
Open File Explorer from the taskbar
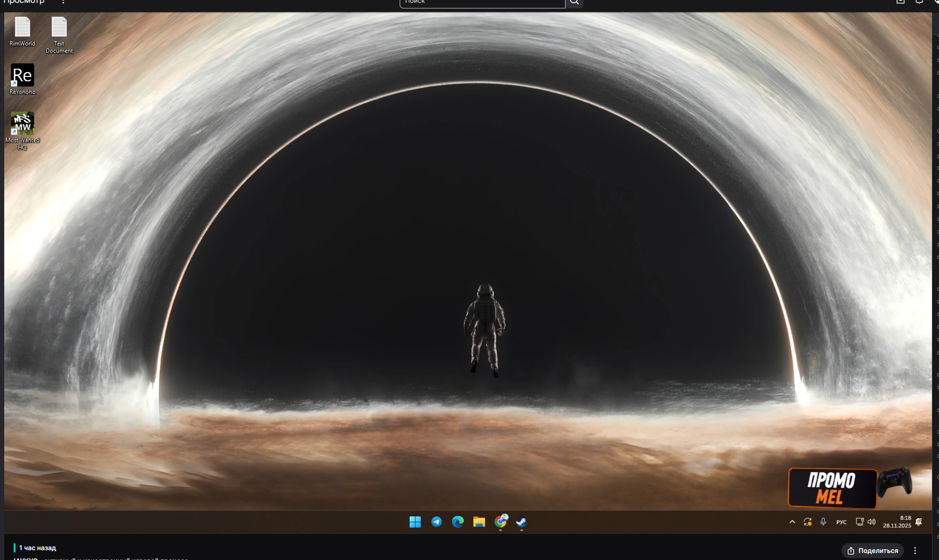(x=479, y=522)
